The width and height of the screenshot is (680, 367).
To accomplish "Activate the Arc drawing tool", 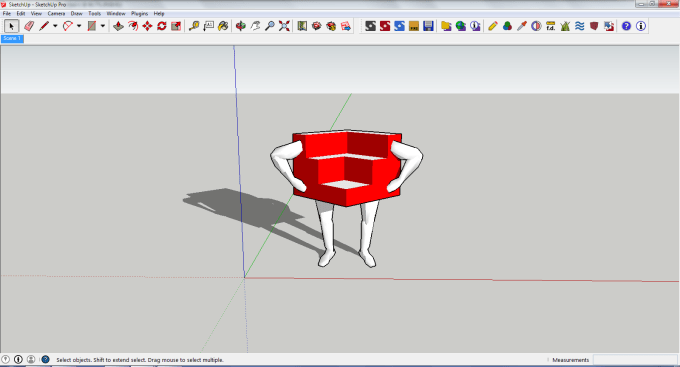I will coord(68,26).
